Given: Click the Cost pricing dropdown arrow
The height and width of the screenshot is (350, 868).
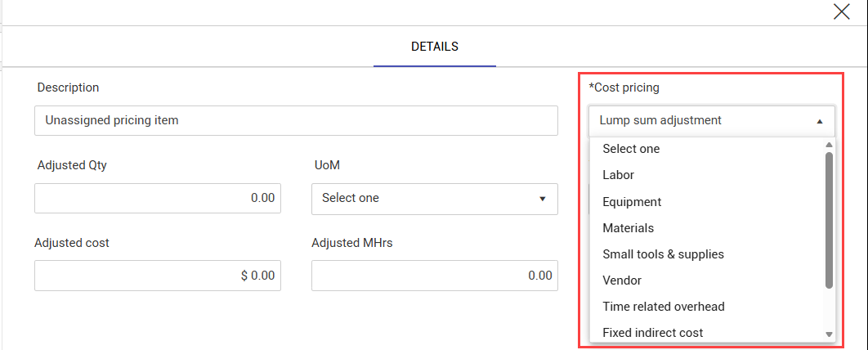Looking at the screenshot, I should pyautogui.click(x=819, y=121).
